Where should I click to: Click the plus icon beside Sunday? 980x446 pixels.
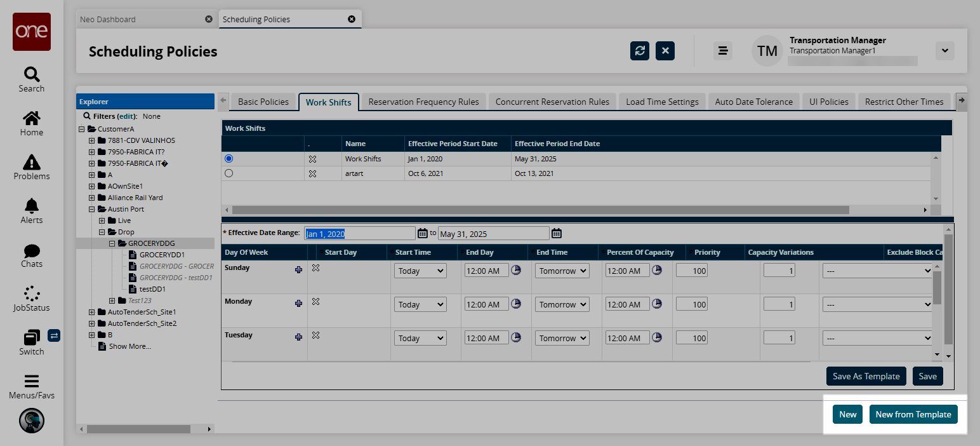[x=298, y=270]
